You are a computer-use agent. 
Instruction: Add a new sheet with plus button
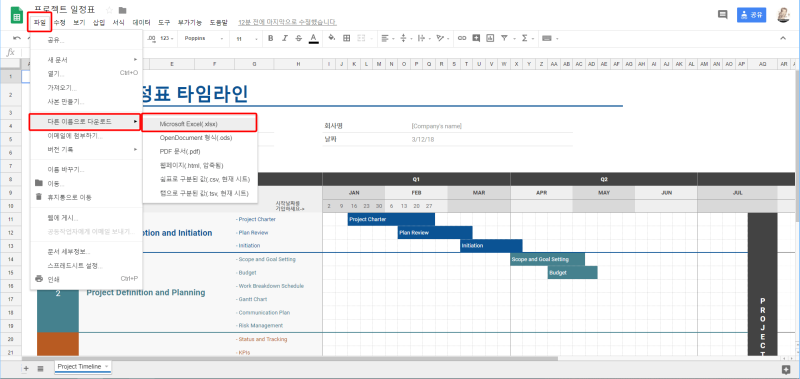coord(26,368)
